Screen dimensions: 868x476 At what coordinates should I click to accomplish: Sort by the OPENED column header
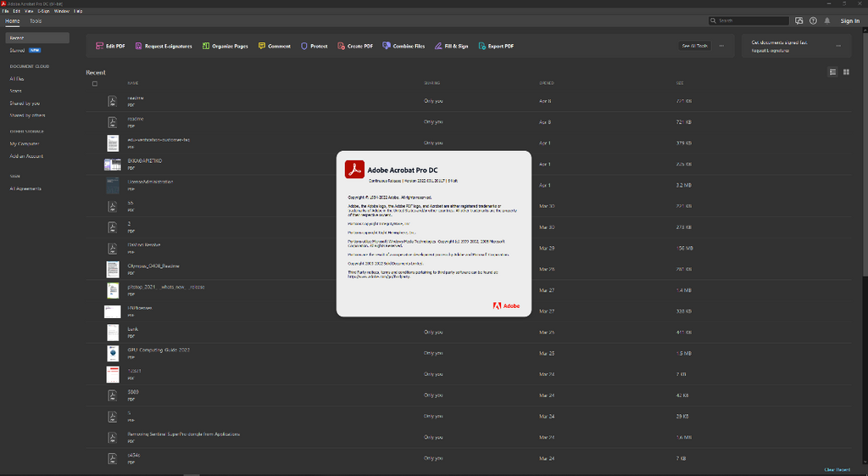pos(547,83)
